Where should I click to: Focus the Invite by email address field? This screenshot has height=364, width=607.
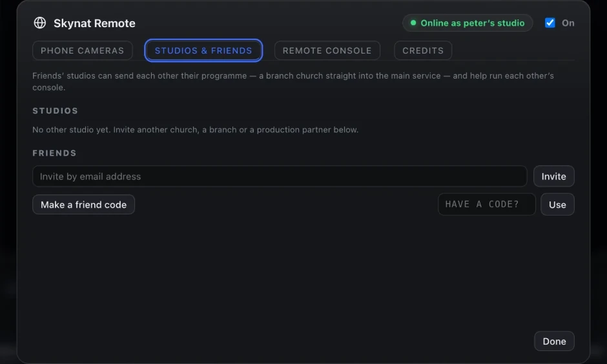coord(280,176)
